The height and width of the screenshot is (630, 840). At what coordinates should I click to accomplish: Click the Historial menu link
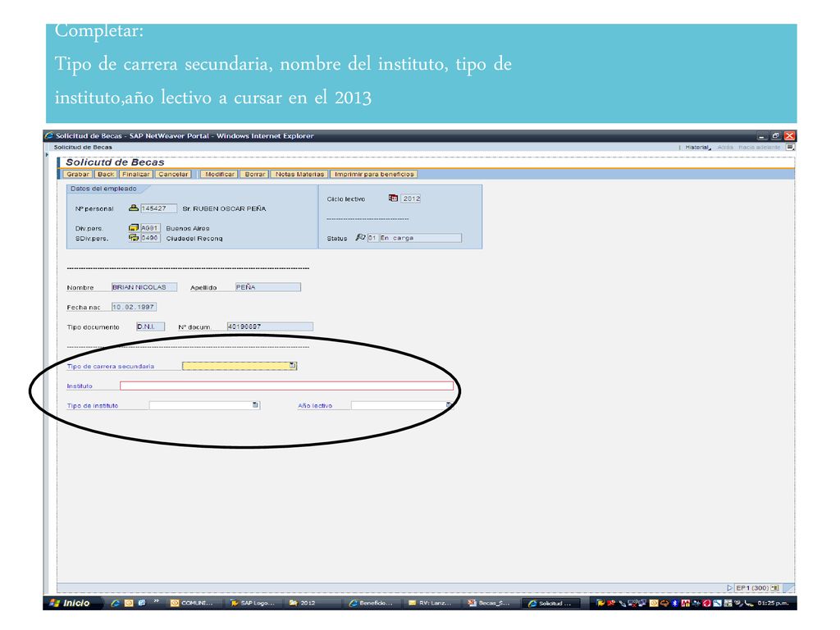click(697, 148)
